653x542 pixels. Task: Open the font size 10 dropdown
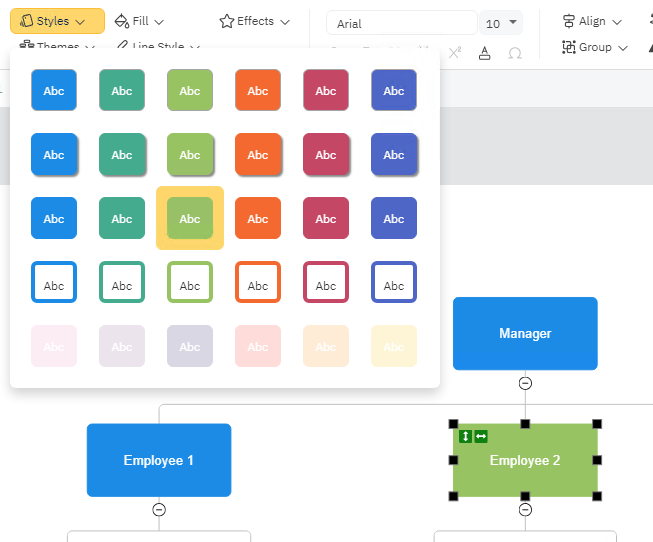pyautogui.click(x=501, y=23)
